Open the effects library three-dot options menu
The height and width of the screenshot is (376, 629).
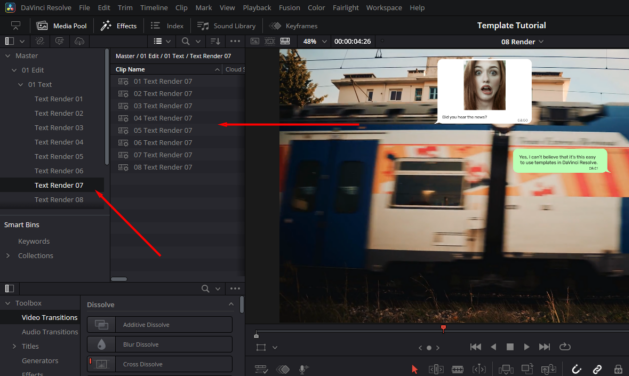tap(235, 289)
